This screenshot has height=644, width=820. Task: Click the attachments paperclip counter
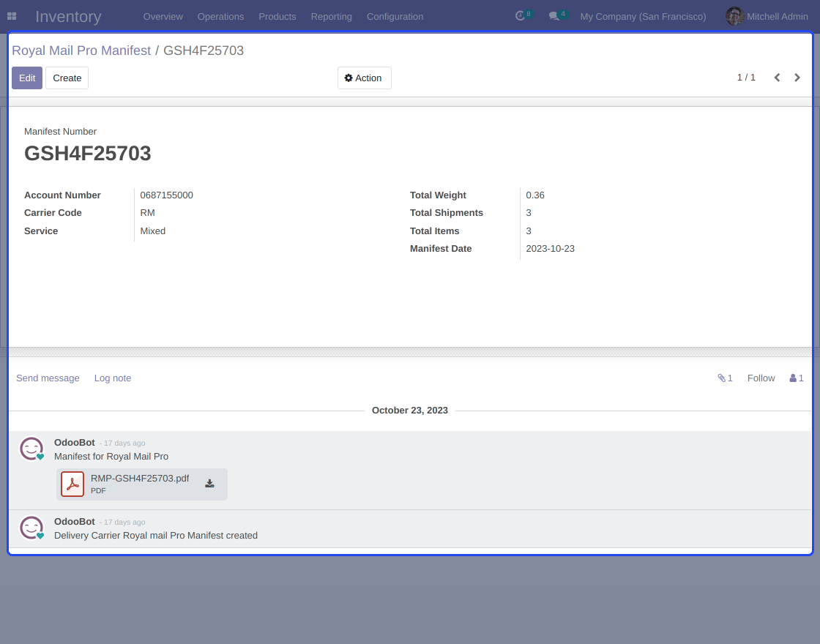[x=725, y=378]
